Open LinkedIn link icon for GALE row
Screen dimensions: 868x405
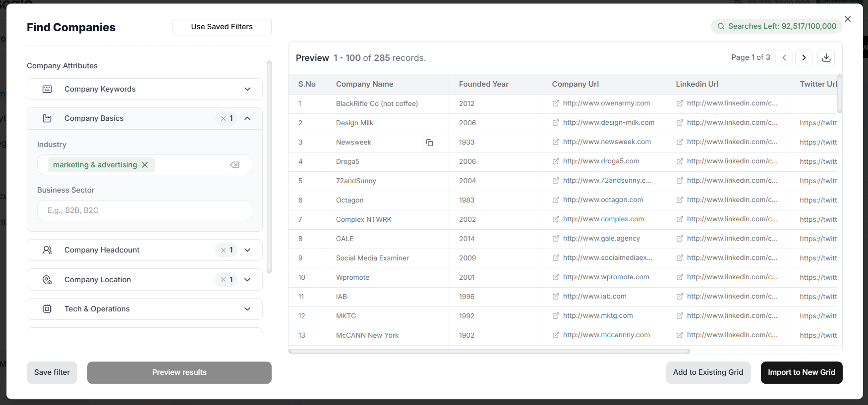680,239
